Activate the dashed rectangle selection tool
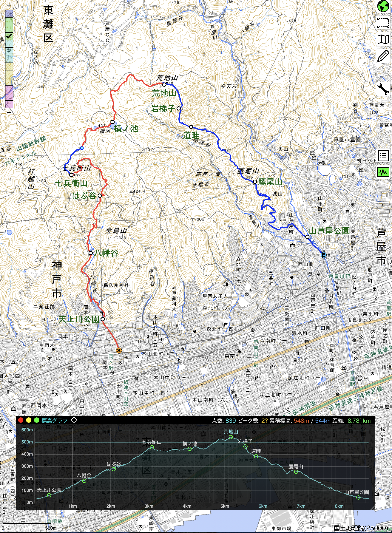Screen dimensions: 392x533 (383, 23)
